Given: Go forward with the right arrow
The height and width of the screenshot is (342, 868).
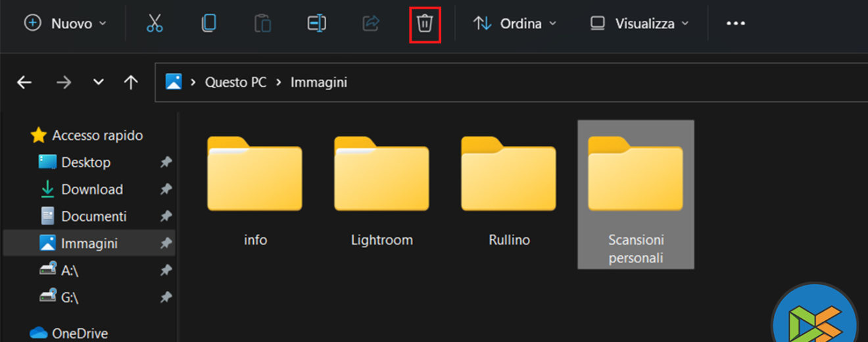Looking at the screenshot, I should click(64, 82).
